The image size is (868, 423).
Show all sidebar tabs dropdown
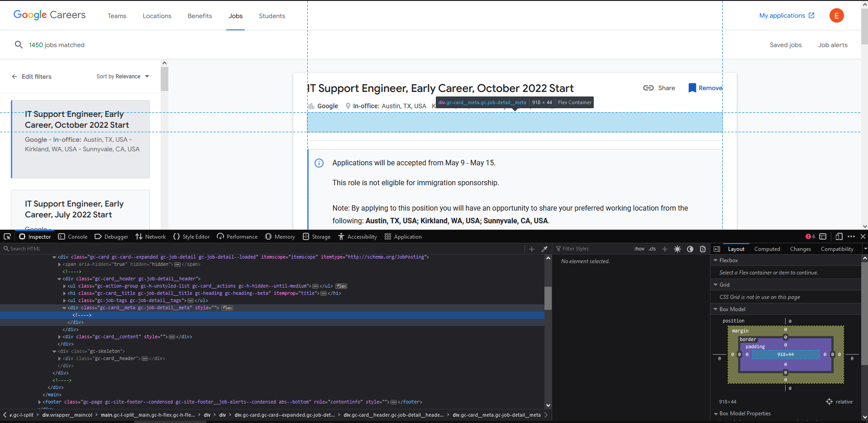865,249
